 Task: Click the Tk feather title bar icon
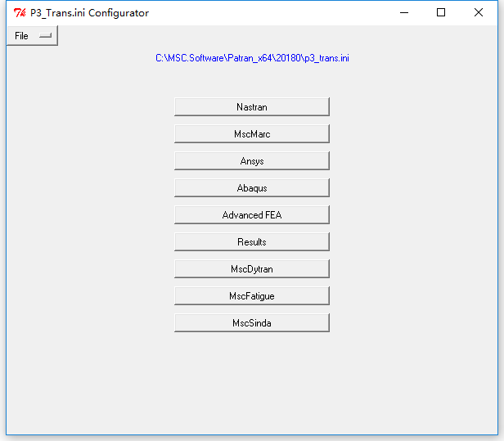tap(20, 13)
